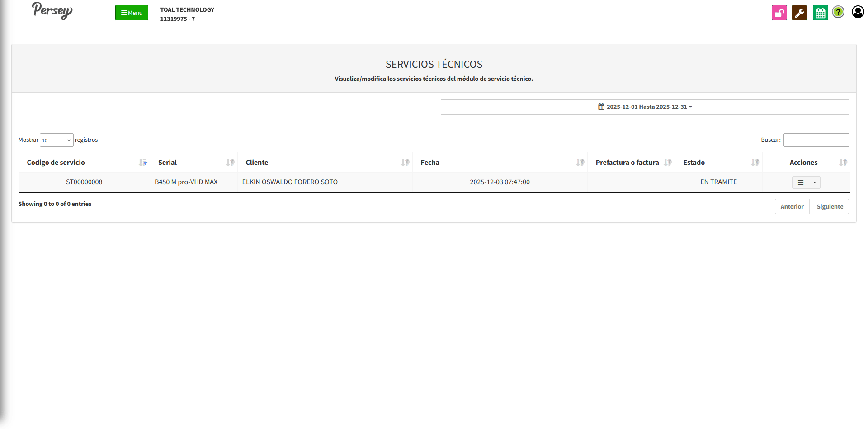Click into the Buscar search field

click(x=816, y=140)
